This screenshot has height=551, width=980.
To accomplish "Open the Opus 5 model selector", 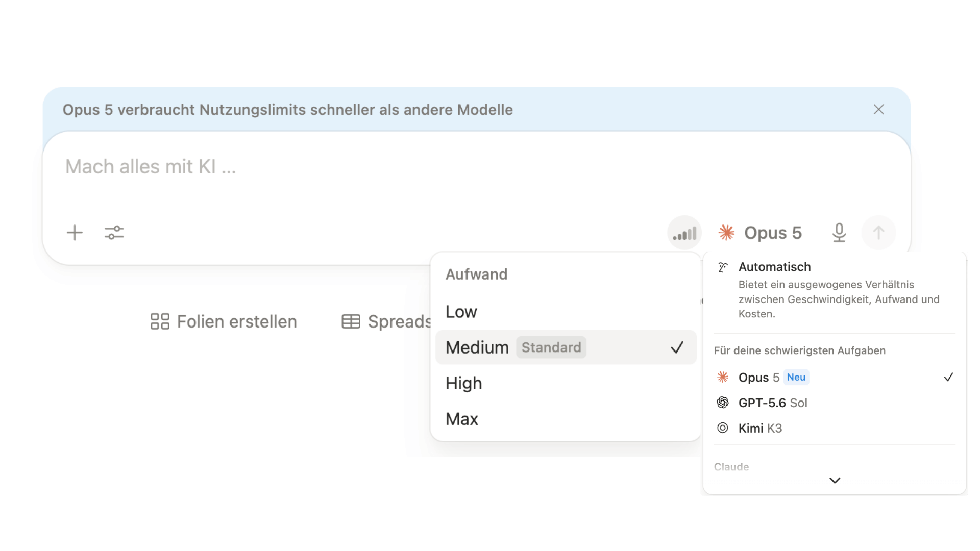I will coord(760,233).
